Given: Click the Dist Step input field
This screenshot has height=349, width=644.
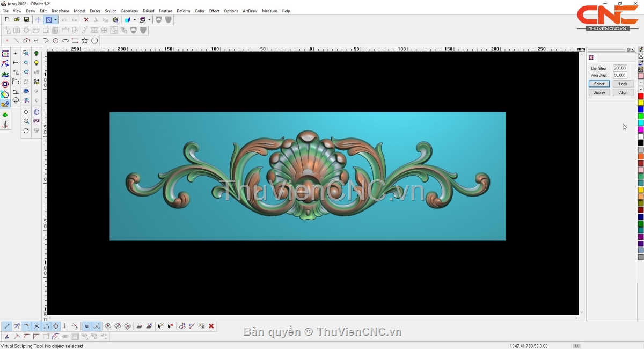Looking at the screenshot, I should (620, 68).
